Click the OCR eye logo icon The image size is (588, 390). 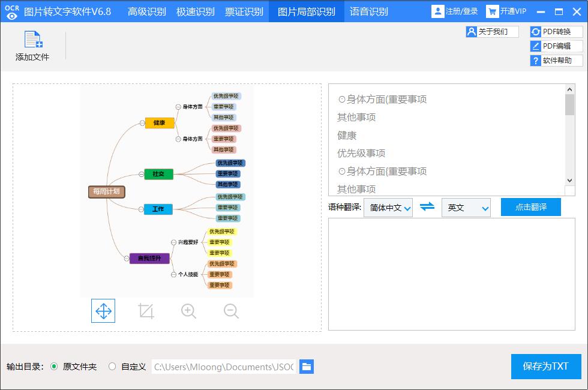pyautogui.click(x=12, y=11)
